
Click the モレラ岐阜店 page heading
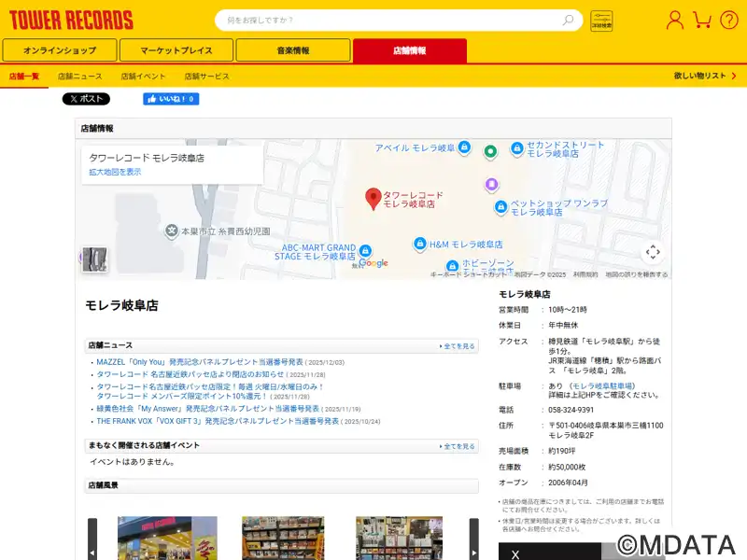pyautogui.click(x=121, y=305)
